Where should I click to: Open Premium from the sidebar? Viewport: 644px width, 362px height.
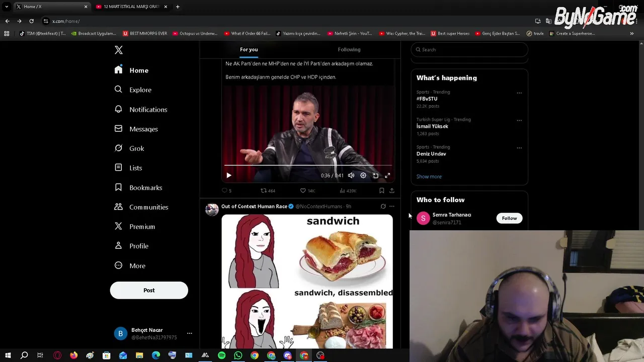pyautogui.click(x=134, y=226)
